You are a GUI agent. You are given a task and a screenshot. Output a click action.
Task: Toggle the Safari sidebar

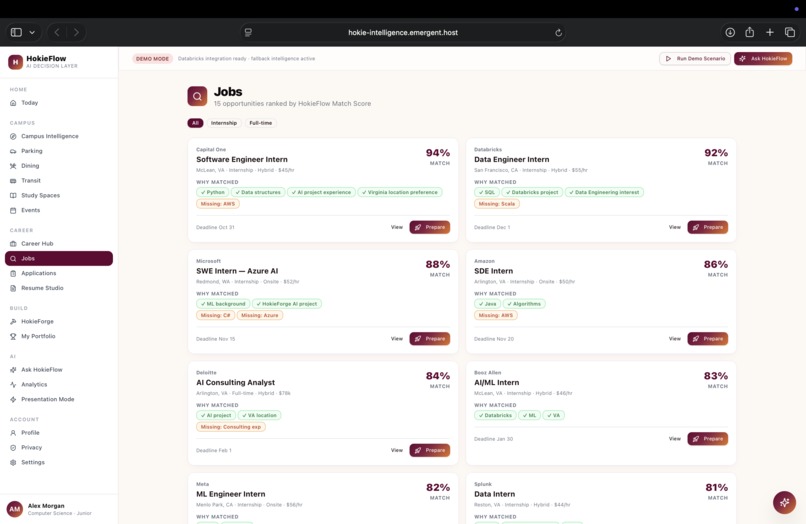(16, 32)
